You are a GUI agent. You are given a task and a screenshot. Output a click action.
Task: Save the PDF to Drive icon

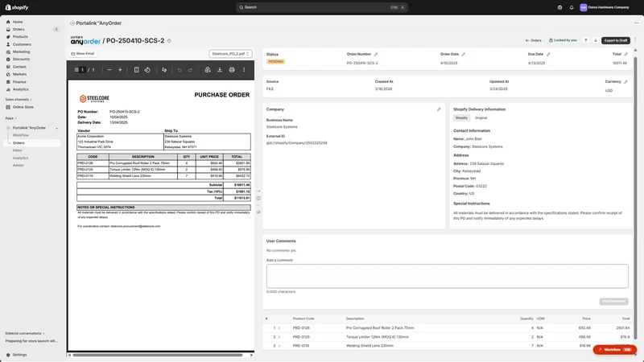click(208, 70)
